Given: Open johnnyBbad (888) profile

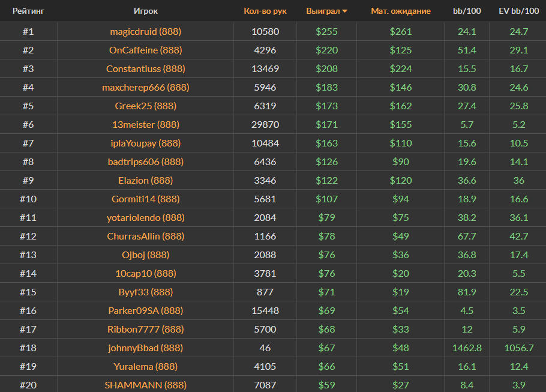Looking at the screenshot, I should tap(146, 348).
